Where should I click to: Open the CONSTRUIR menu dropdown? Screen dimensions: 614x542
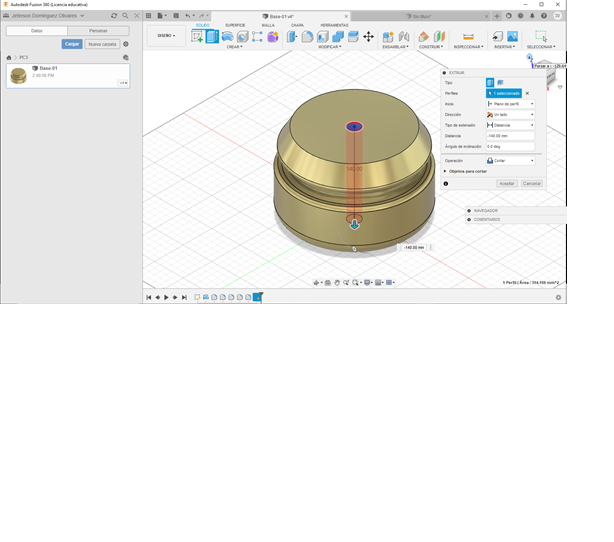431,47
